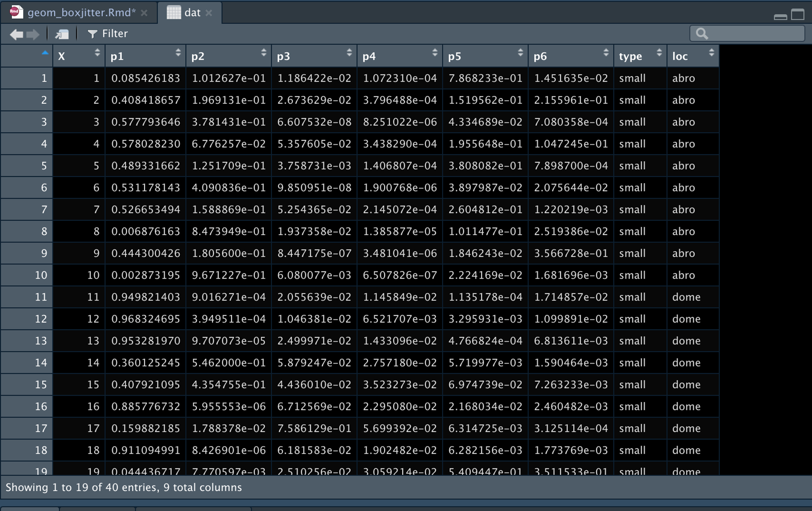
Task: Select p1 value 0.949821403
Action: pos(146,297)
